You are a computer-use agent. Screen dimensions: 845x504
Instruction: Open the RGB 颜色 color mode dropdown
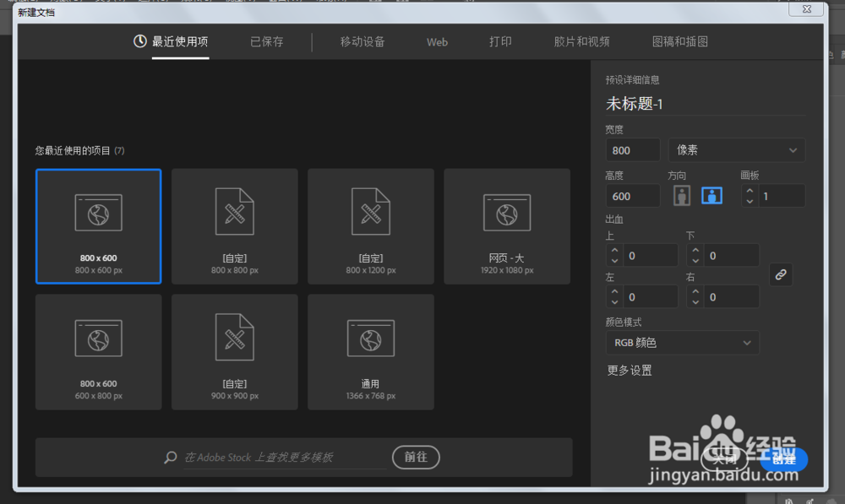[682, 343]
